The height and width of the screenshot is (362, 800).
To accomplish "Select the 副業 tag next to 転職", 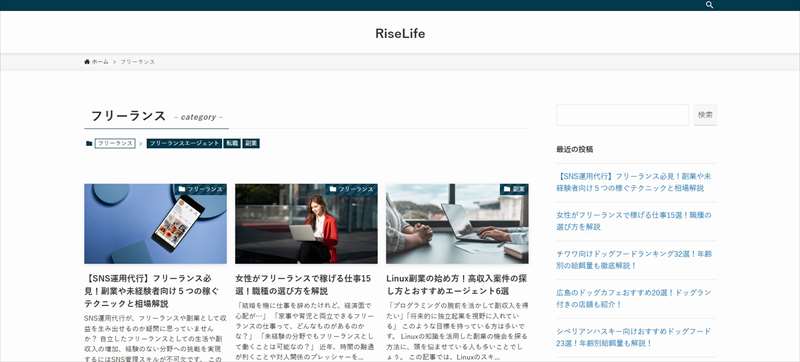I will click(251, 144).
